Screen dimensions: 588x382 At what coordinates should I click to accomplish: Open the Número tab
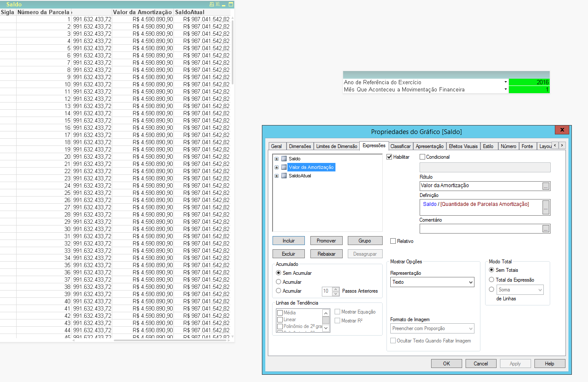pyautogui.click(x=508, y=146)
